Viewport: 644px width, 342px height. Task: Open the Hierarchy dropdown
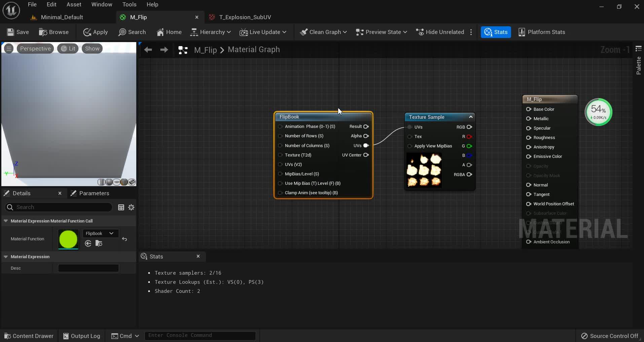point(211,32)
